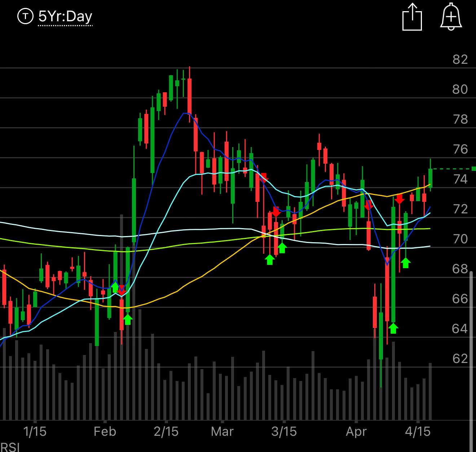Select the 72 price axis label
The width and height of the screenshot is (476, 452).
[x=460, y=209]
